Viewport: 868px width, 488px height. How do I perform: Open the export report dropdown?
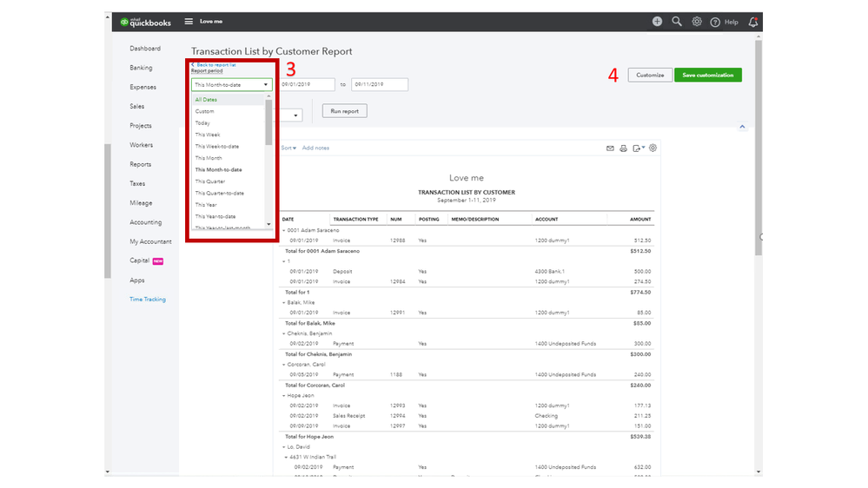(639, 148)
